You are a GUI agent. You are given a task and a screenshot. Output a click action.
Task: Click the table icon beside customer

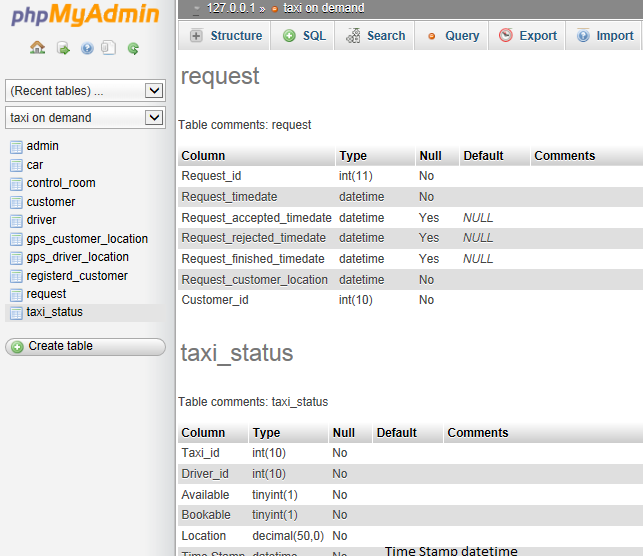pos(16,202)
